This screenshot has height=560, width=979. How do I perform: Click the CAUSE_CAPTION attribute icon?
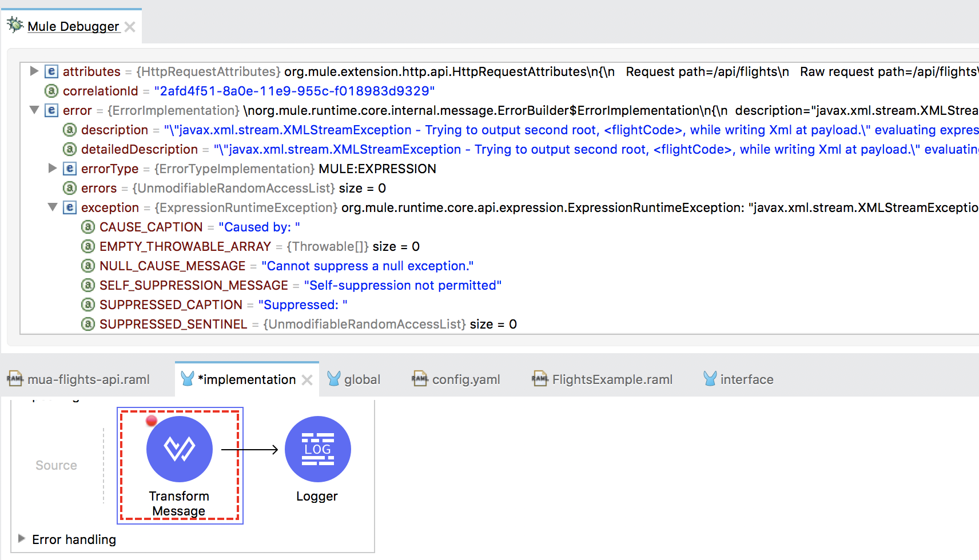click(88, 227)
